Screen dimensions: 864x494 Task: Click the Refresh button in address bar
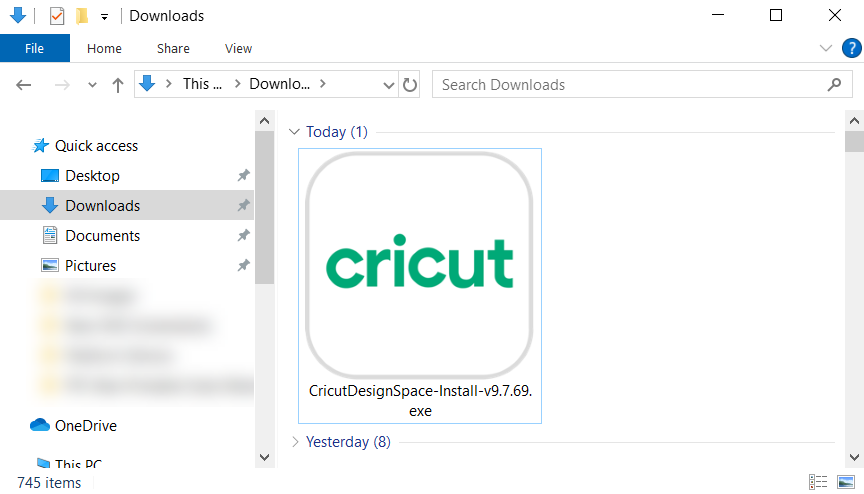tap(409, 85)
